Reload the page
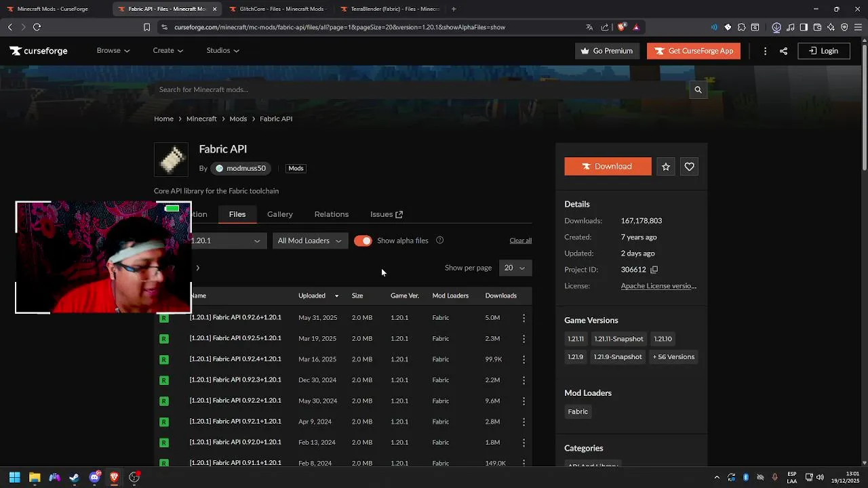The height and width of the screenshot is (488, 868). [37, 27]
